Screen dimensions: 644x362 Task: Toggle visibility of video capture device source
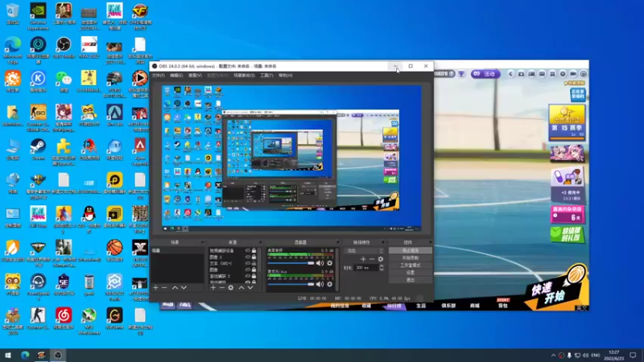click(248, 250)
